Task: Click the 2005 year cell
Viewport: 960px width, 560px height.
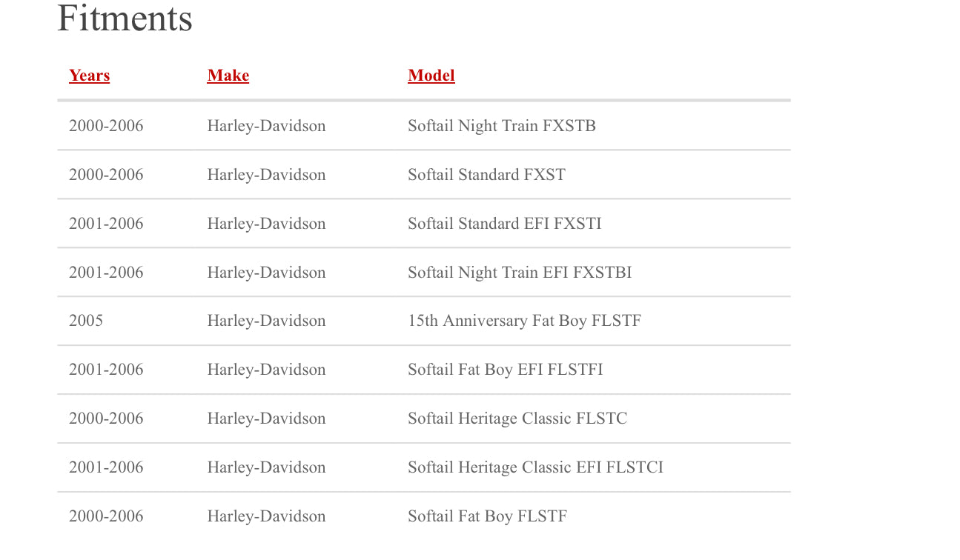Action: tap(86, 321)
